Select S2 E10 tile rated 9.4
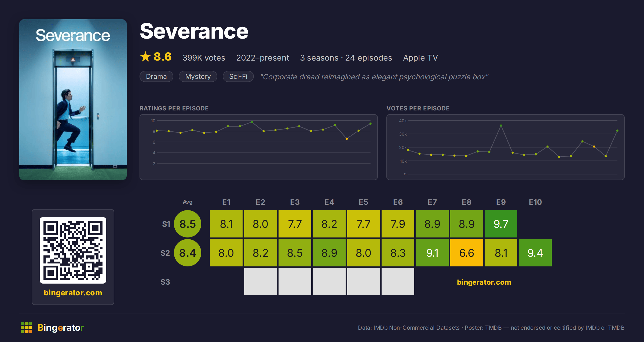The width and height of the screenshot is (644, 342). 535,253
